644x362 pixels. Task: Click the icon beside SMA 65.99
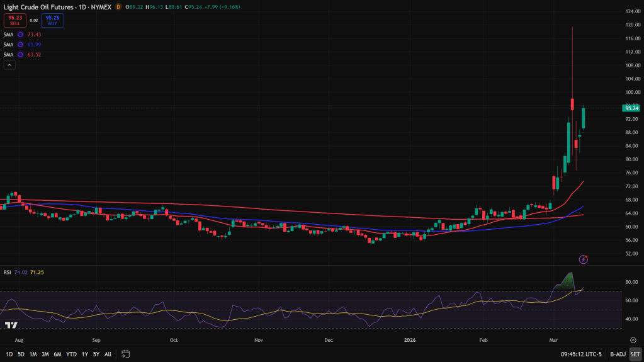click(21, 45)
